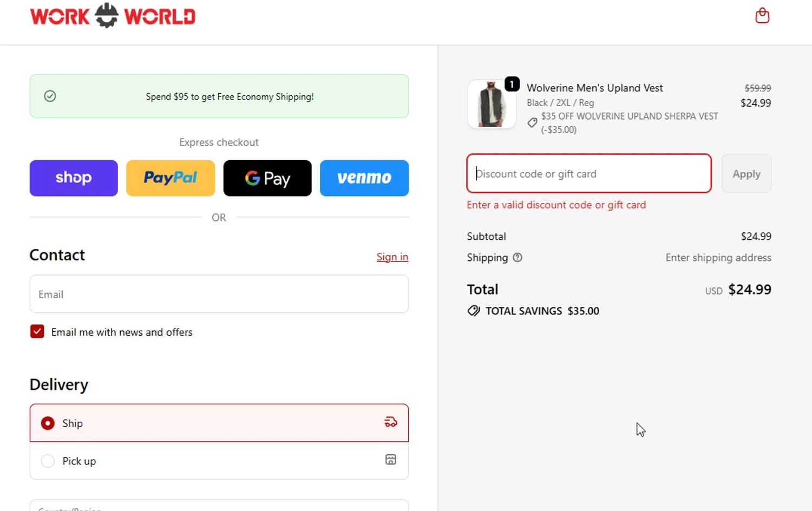Click the store pickup icon
Screen dimensions: 812x511
391,460
